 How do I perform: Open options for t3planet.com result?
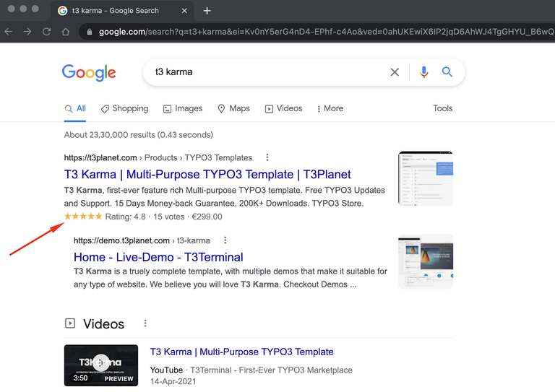click(267, 157)
